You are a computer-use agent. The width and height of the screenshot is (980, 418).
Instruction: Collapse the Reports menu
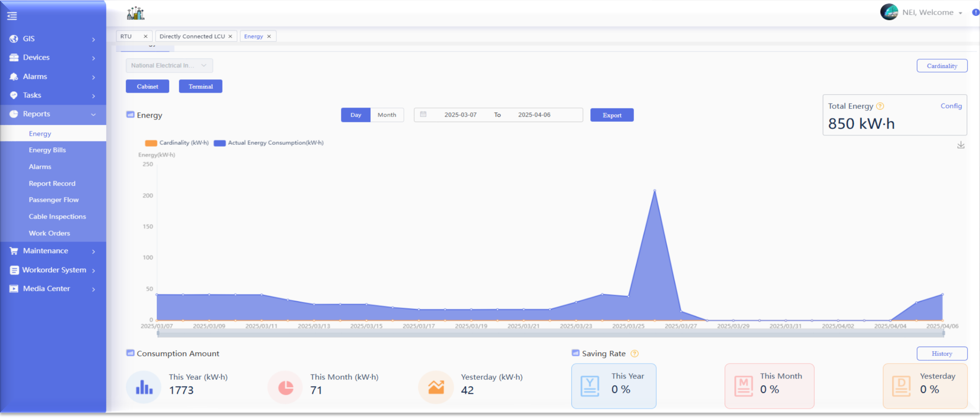[94, 114]
